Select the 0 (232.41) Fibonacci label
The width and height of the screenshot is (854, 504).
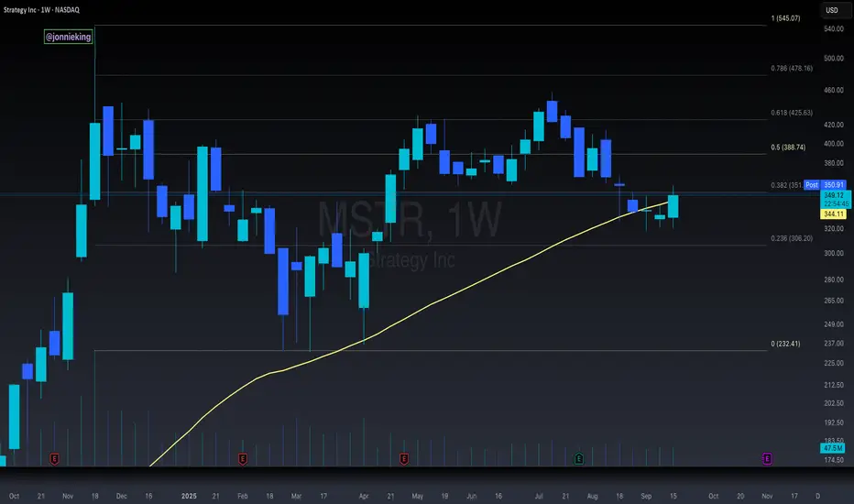click(785, 344)
